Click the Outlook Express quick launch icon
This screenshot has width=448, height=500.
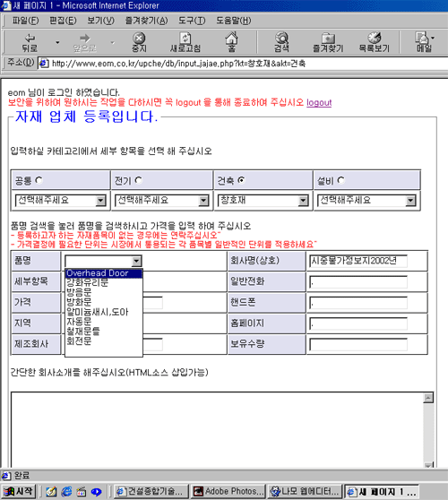click(x=51, y=491)
